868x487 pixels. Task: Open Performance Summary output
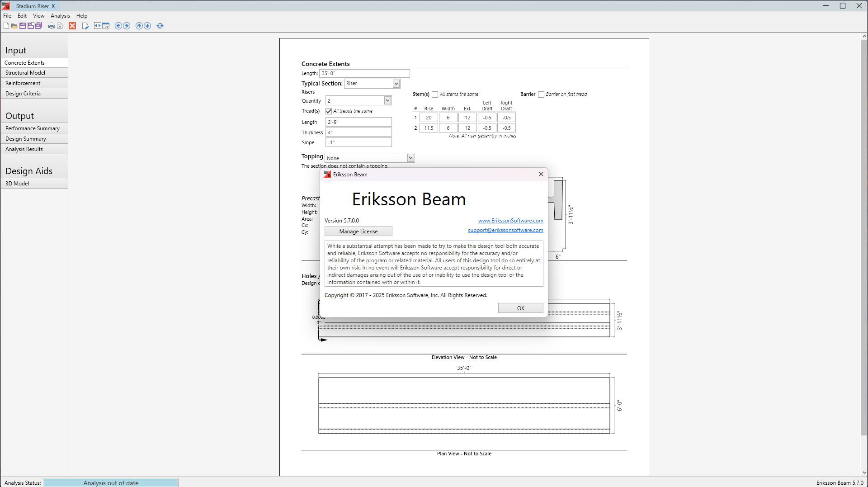tap(34, 128)
